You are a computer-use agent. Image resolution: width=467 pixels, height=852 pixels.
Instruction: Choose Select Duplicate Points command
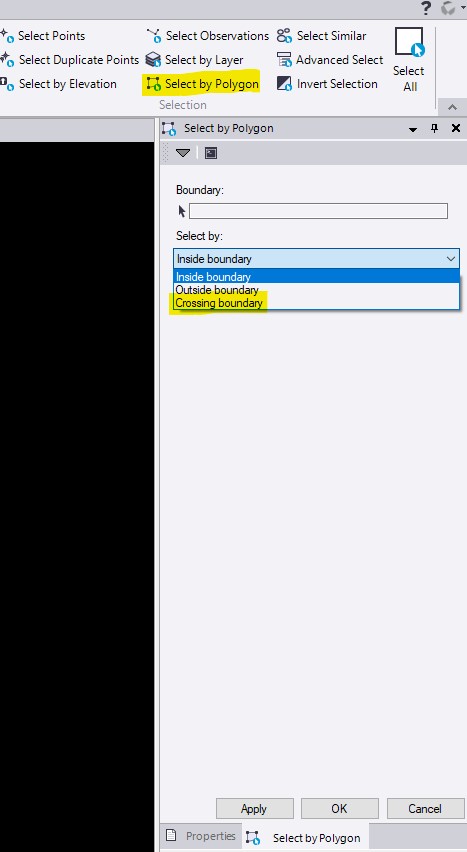point(70,60)
